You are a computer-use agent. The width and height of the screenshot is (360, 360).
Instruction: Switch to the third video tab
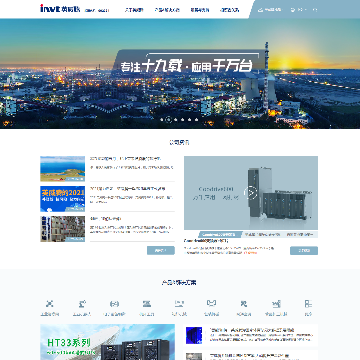click(300, 235)
